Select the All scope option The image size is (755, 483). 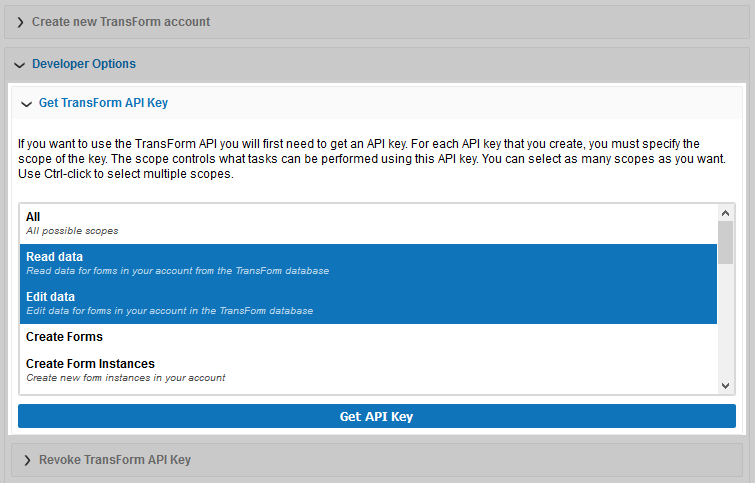tap(368, 224)
